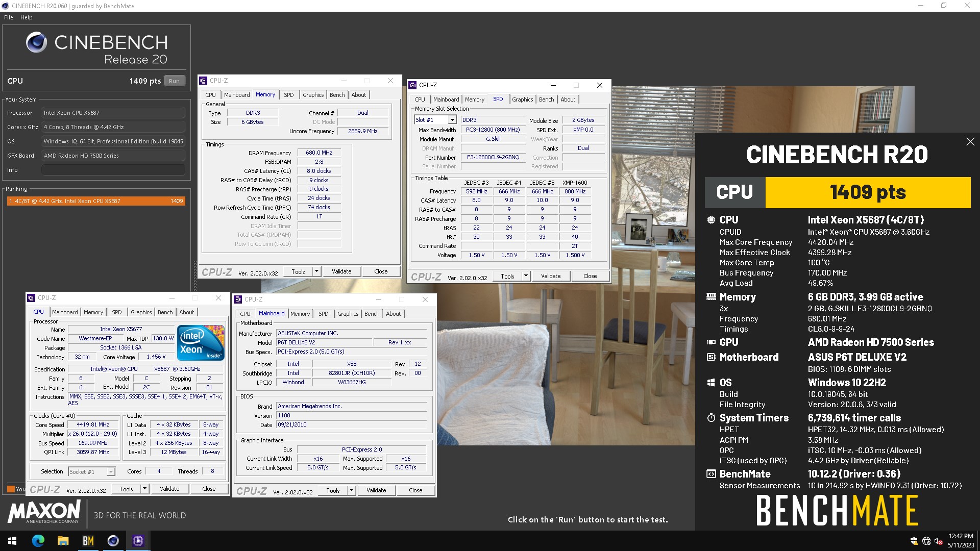Image resolution: width=980 pixels, height=551 pixels.
Task: Click the 1409 pts yellow score banner
Action: 868,192
